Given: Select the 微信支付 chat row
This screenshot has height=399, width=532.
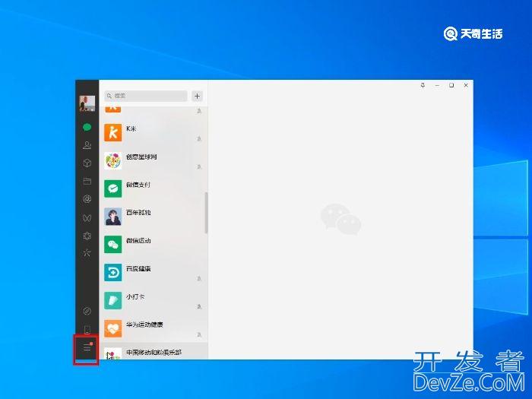Looking at the screenshot, I should click(x=154, y=188).
